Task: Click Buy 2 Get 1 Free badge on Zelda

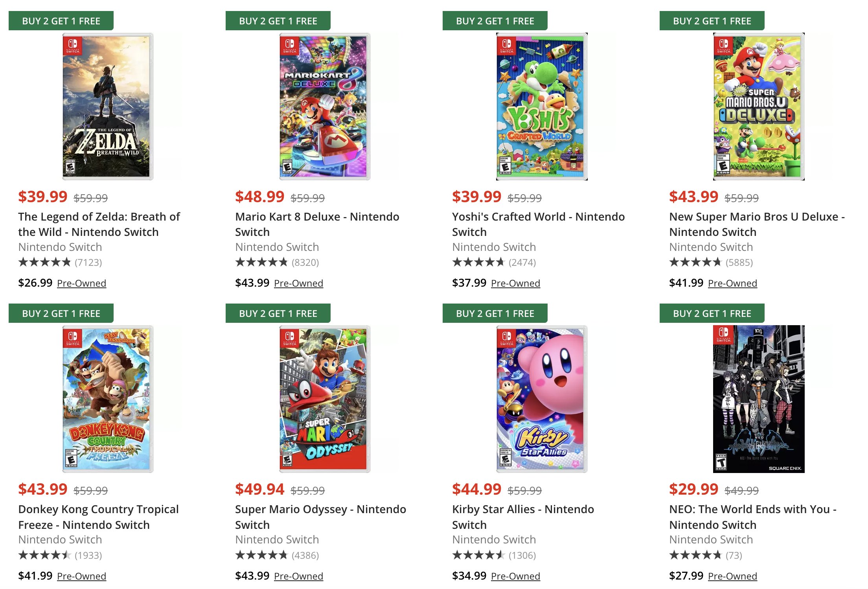Action: (x=61, y=21)
